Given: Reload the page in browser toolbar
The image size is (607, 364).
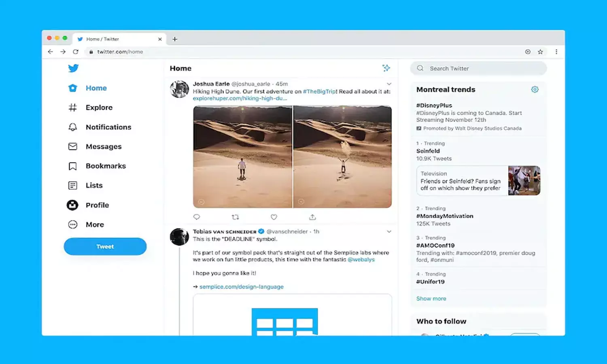Looking at the screenshot, I should point(76,52).
